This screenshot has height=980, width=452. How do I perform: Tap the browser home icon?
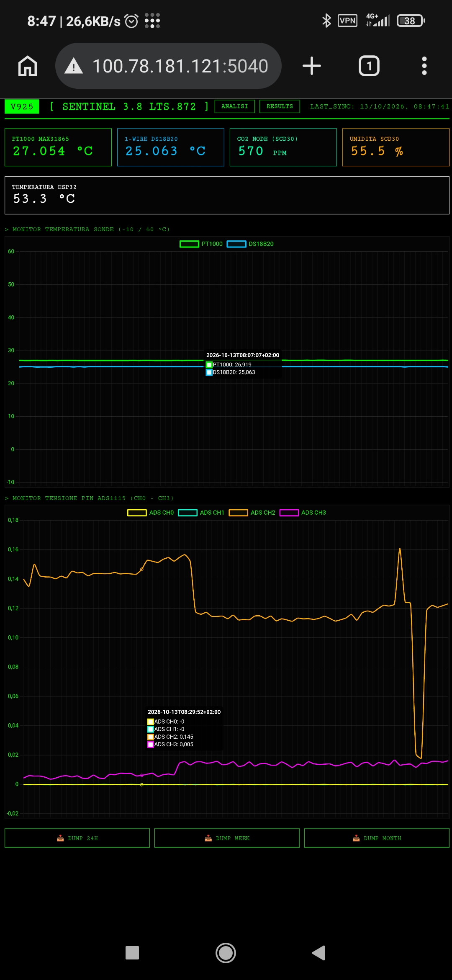coord(28,66)
